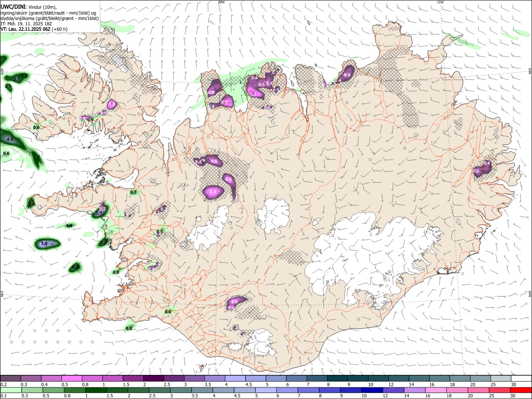Image resolution: width=532 pixels, height=399 pixels.
Task: Click the darkest green rain swatch at 1
Action: point(96,390)
